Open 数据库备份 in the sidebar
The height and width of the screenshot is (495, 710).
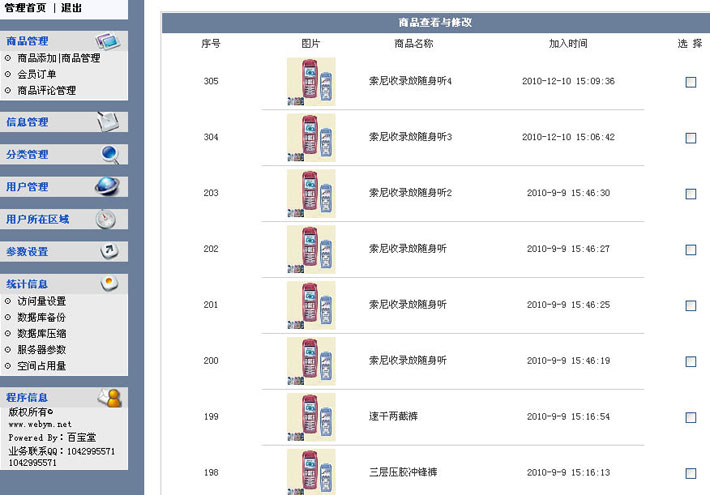click(x=42, y=317)
